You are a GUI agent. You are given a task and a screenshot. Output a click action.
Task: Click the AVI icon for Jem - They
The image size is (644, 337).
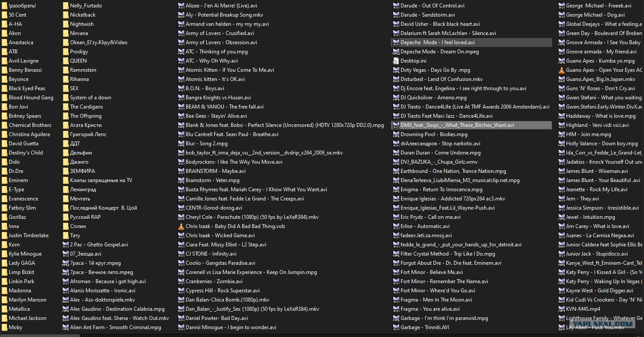pos(562,199)
